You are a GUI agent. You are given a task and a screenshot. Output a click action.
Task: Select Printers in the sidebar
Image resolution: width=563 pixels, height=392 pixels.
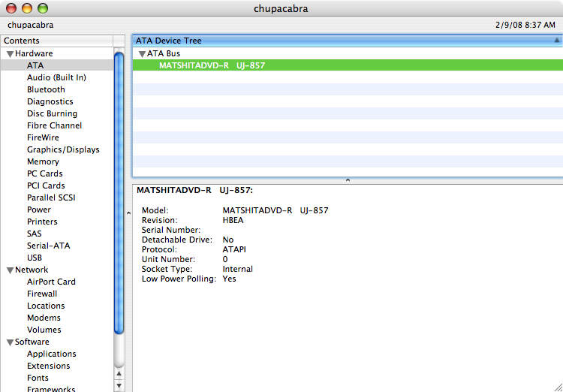pos(42,222)
